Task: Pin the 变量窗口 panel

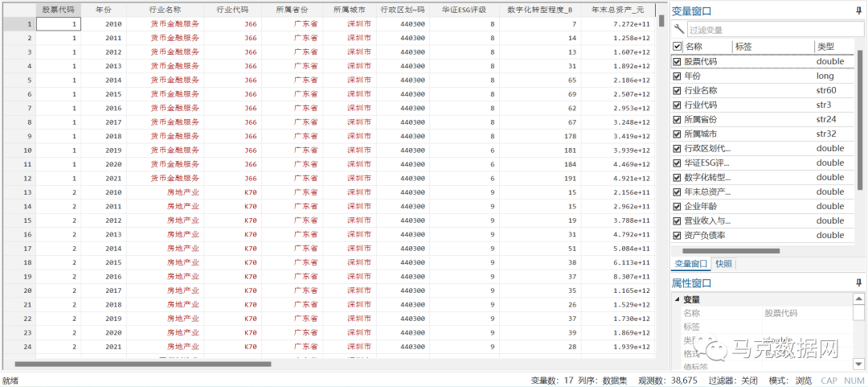Action: pyautogui.click(x=858, y=10)
